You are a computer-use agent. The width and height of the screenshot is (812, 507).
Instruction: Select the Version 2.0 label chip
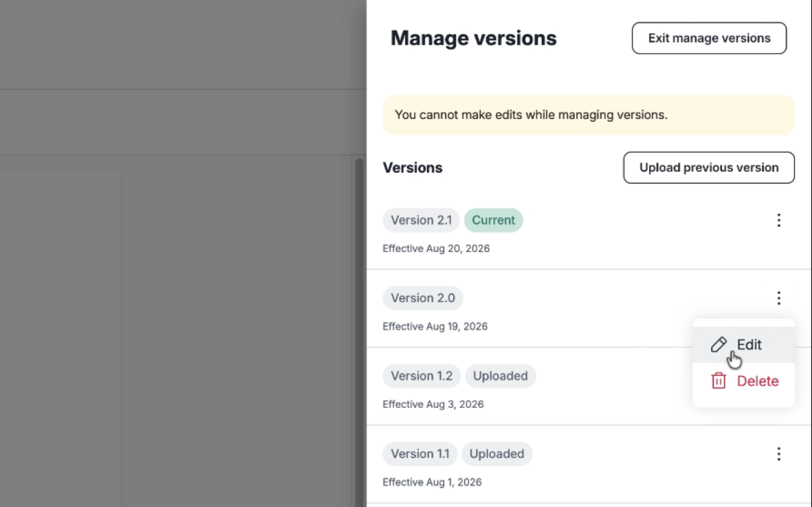pyautogui.click(x=423, y=298)
